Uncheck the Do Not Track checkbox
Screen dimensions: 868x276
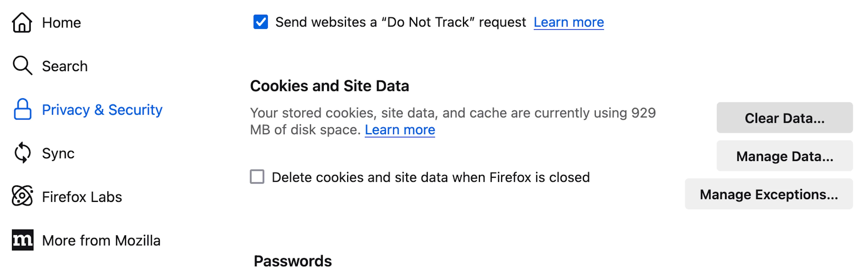261,22
